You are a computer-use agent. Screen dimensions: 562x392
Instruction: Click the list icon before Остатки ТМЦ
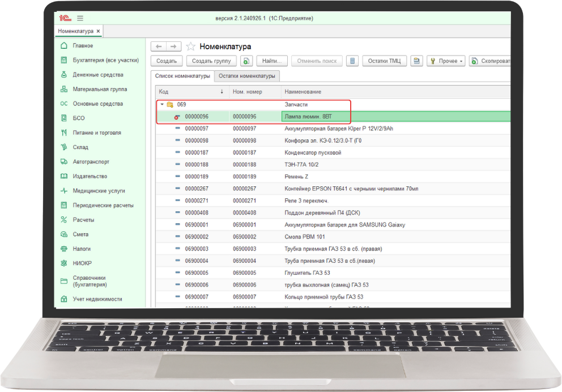(352, 61)
